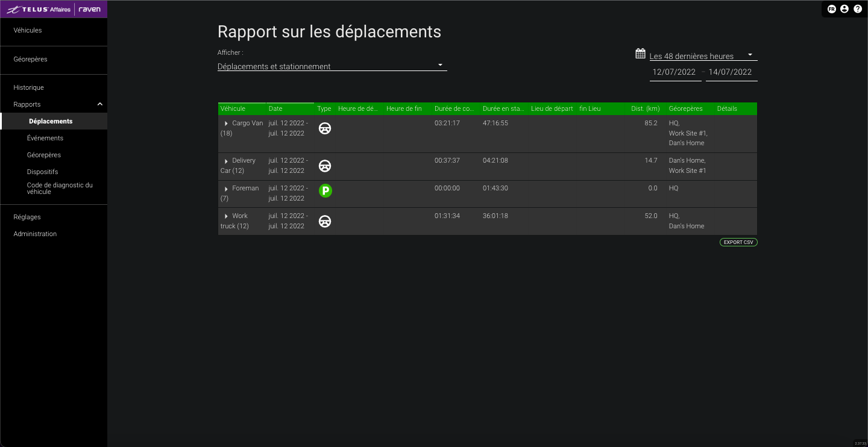This screenshot has width=868, height=447.
Task: Click the 85.2 distance value
Action: coord(651,123)
